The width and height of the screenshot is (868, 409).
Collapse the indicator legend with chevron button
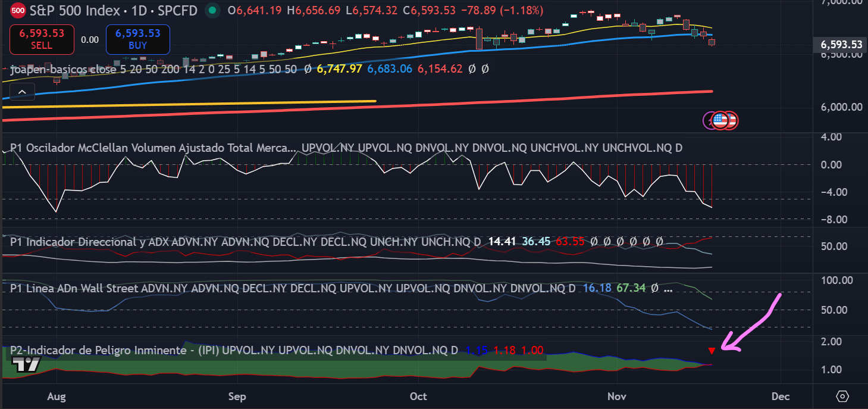point(21,92)
